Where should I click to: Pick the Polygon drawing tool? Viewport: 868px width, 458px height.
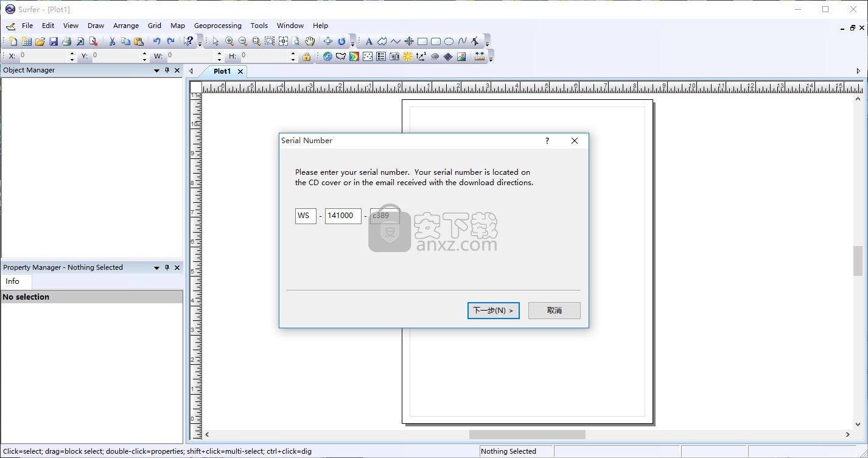[x=382, y=41]
